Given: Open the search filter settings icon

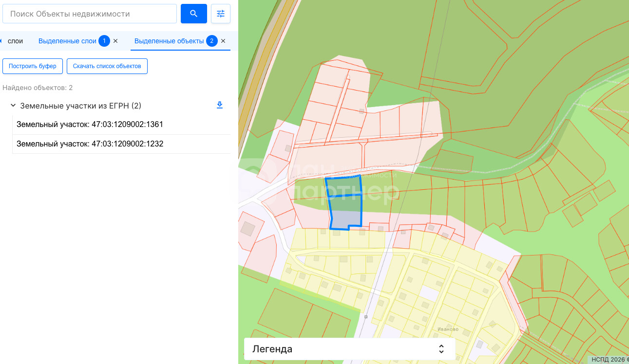Looking at the screenshot, I should coord(221,14).
